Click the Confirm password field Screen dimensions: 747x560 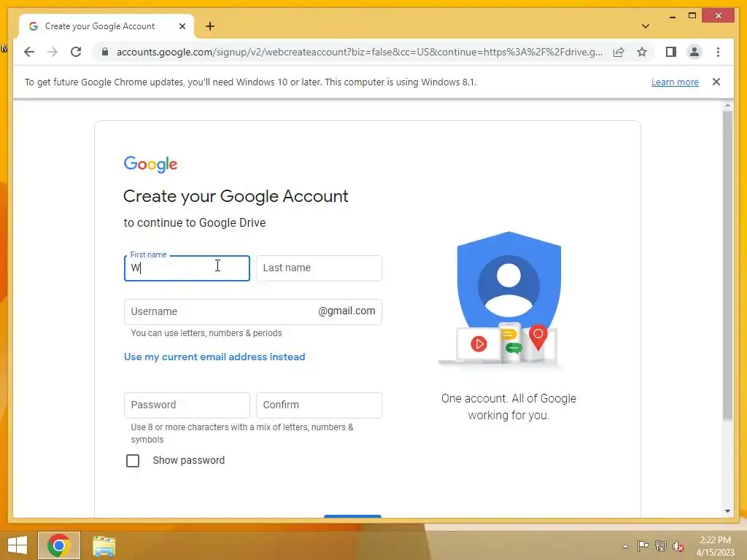[x=320, y=405]
